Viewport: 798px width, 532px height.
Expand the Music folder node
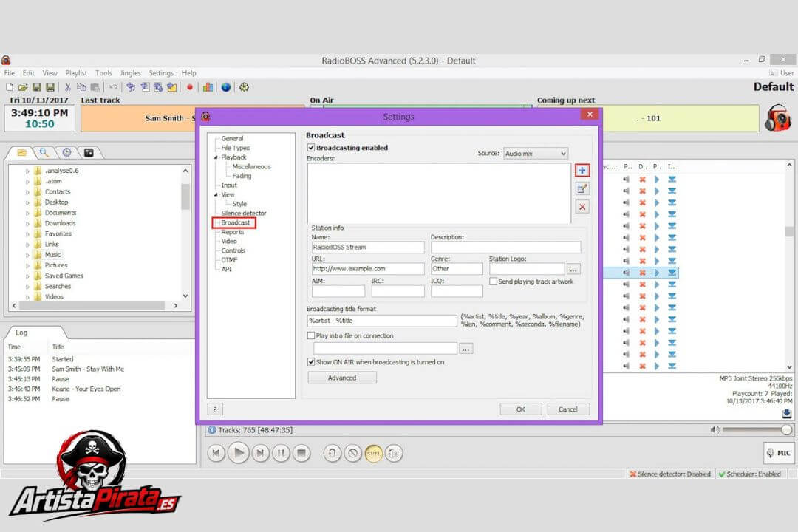click(27, 254)
